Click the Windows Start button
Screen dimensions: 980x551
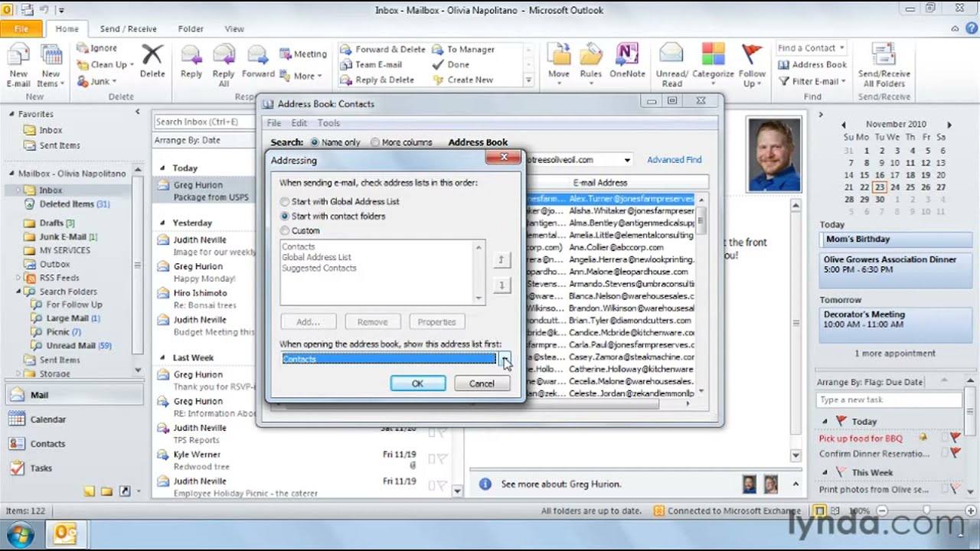[x=21, y=533]
